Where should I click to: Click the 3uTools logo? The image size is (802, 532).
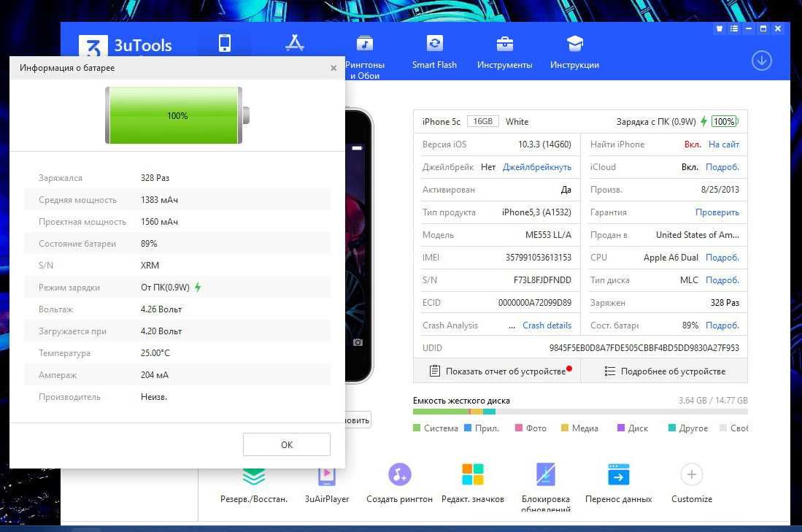pos(126,45)
